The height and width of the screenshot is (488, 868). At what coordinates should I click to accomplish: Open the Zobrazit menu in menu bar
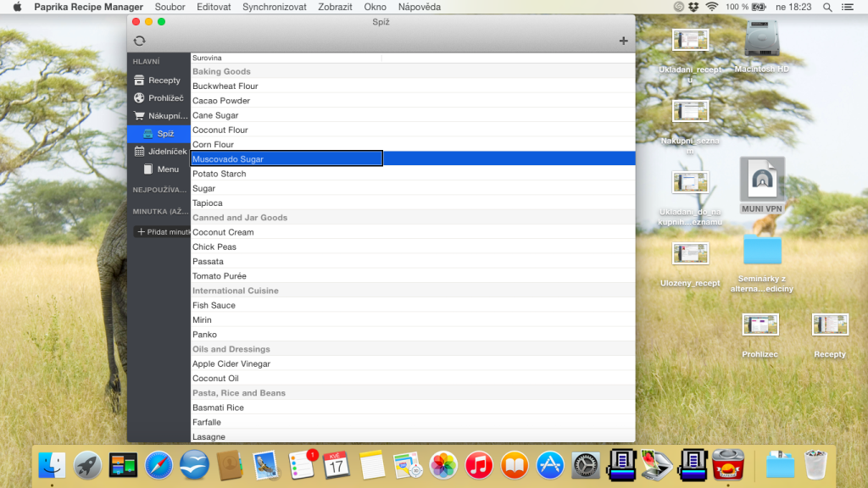(335, 7)
